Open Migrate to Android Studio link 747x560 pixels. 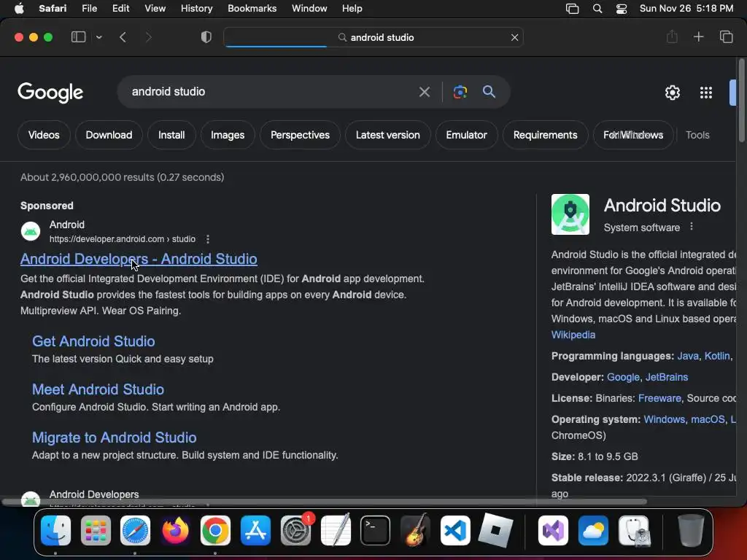click(115, 437)
